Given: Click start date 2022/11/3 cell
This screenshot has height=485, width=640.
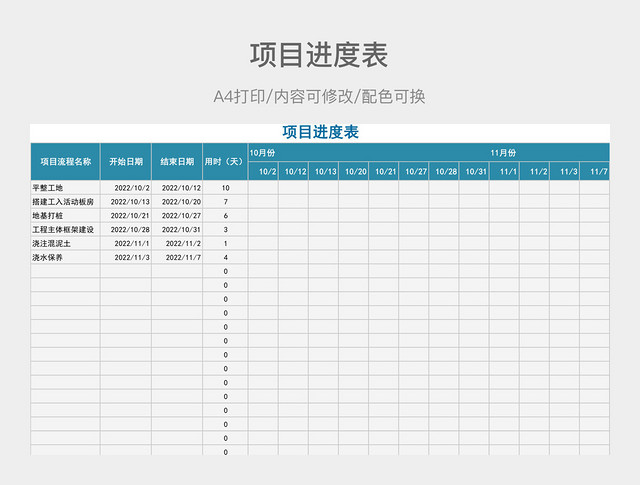Looking at the screenshot, I should point(126,257).
